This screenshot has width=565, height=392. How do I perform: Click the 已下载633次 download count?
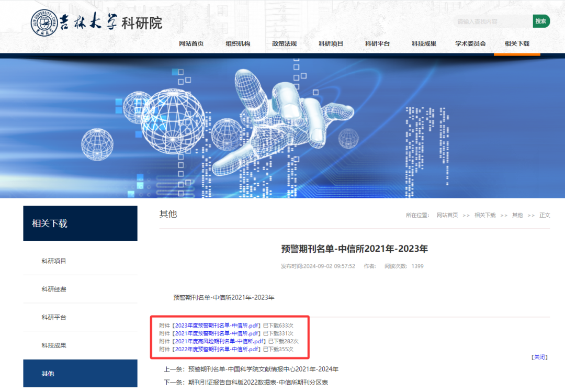[x=278, y=326]
